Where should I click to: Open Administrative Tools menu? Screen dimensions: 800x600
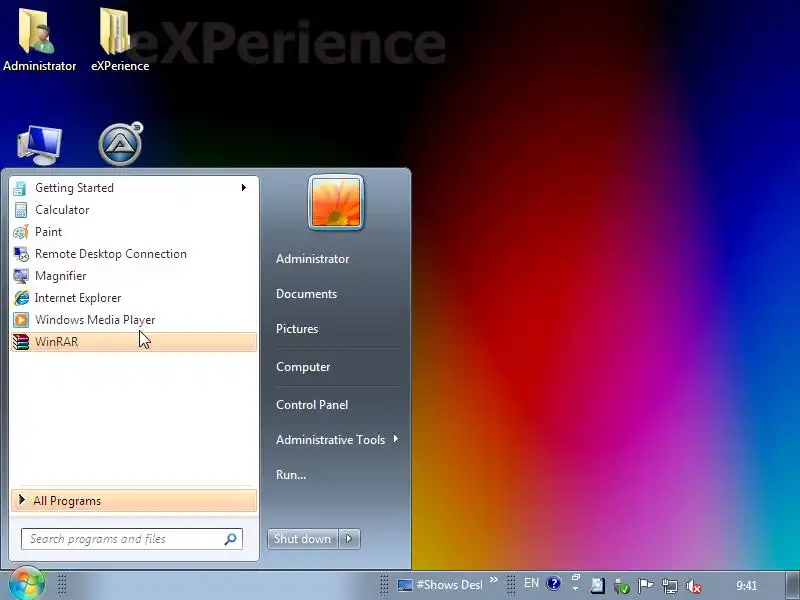tap(337, 439)
